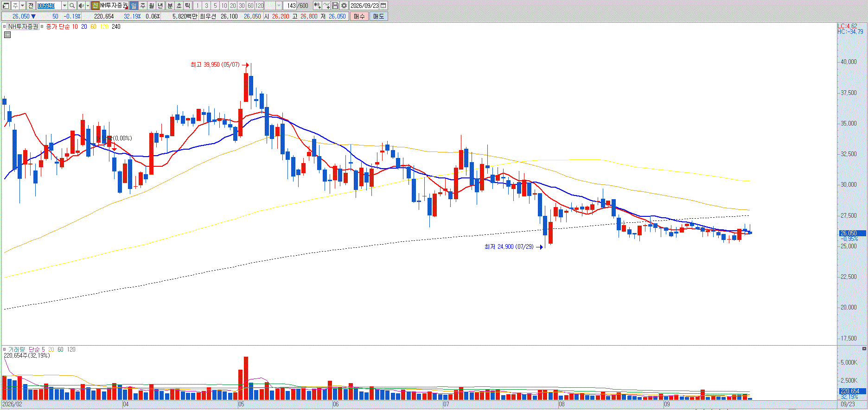Switch to 월 monthly period
This screenshot has width=868, height=410.
[152, 6]
